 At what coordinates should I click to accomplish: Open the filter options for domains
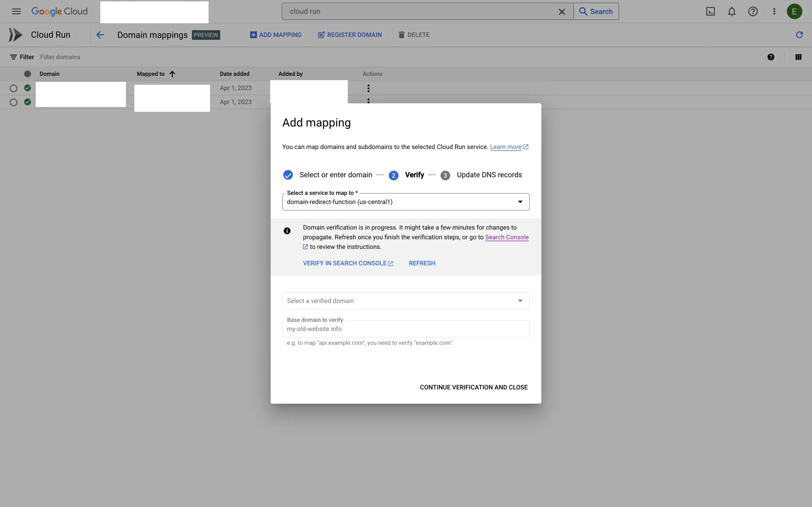tap(22, 57)
